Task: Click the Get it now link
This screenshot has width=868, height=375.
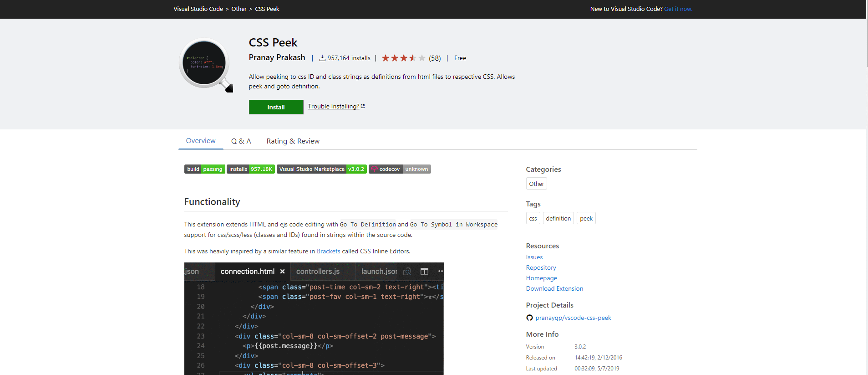Action: [678, 9]
